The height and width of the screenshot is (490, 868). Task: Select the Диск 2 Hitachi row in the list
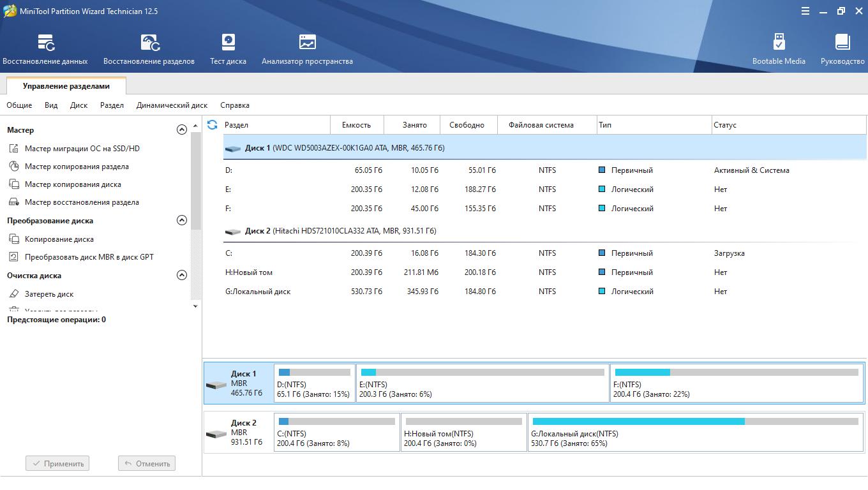(340, 231)
